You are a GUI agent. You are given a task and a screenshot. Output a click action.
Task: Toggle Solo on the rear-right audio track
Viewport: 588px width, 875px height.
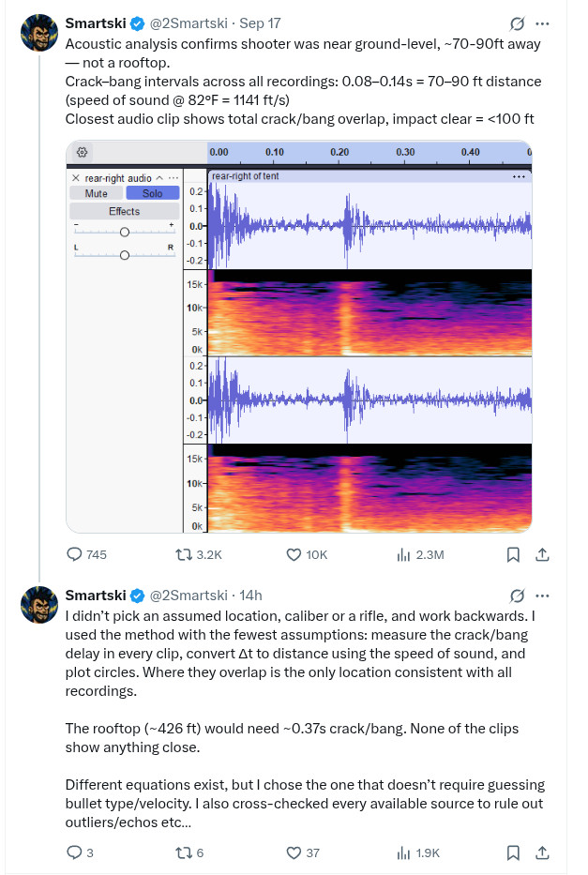152,193
